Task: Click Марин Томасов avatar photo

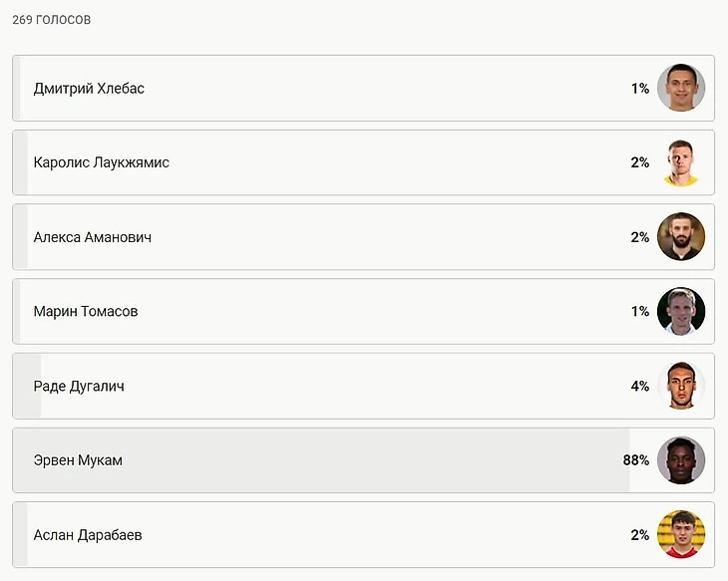Action: coord(681,311)
